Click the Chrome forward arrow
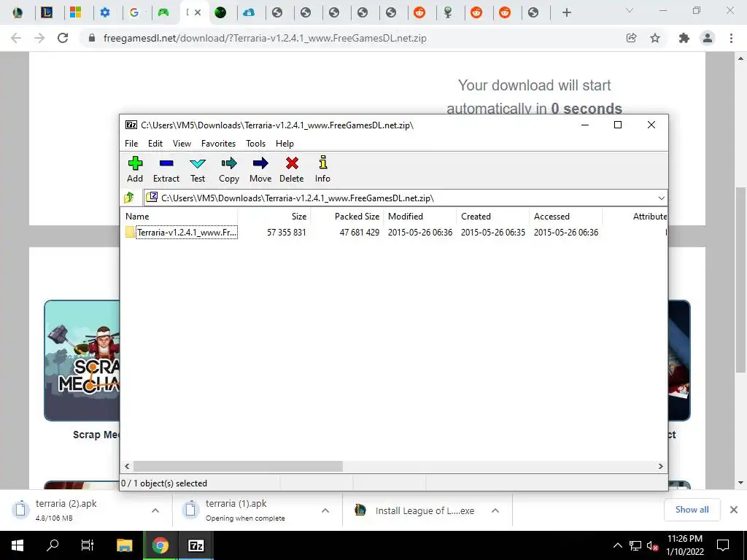 pyautogui.click(x=39, y=38)
